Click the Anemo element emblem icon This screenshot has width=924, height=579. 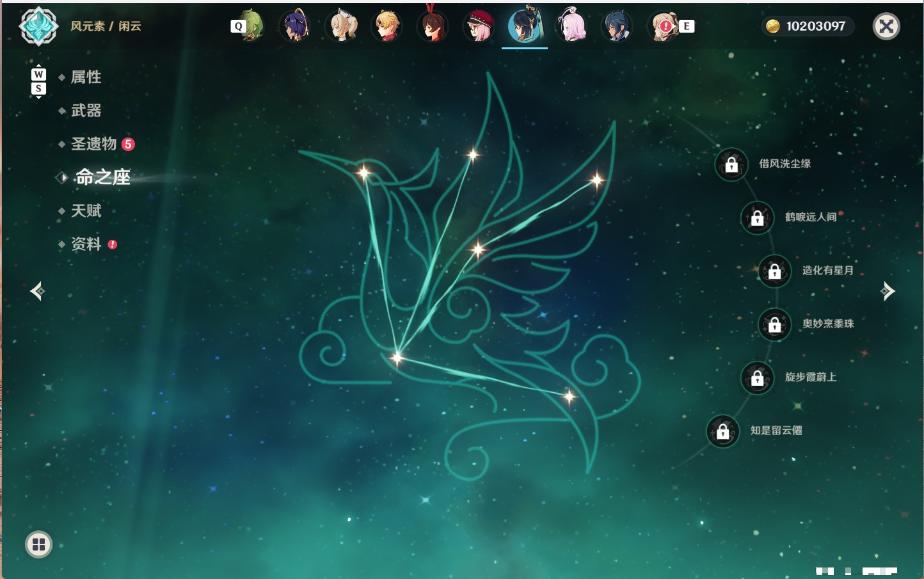38,26
